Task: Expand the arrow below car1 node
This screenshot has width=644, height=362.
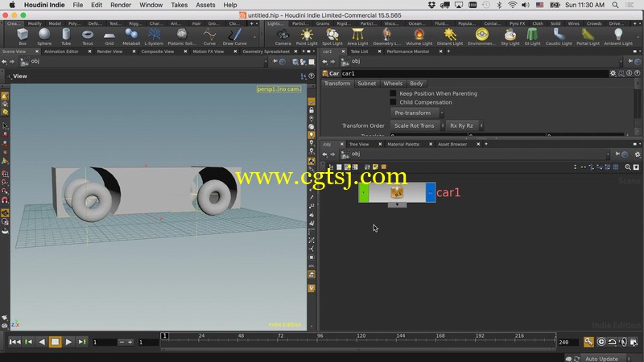Action: pyautogui.click(x=397, y=204)
